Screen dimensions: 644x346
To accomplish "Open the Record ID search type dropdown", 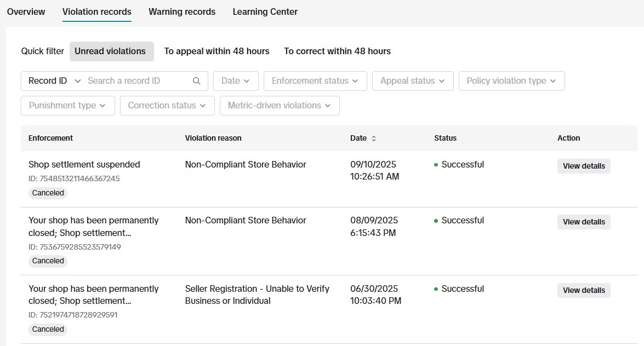I will coord(54,81).
